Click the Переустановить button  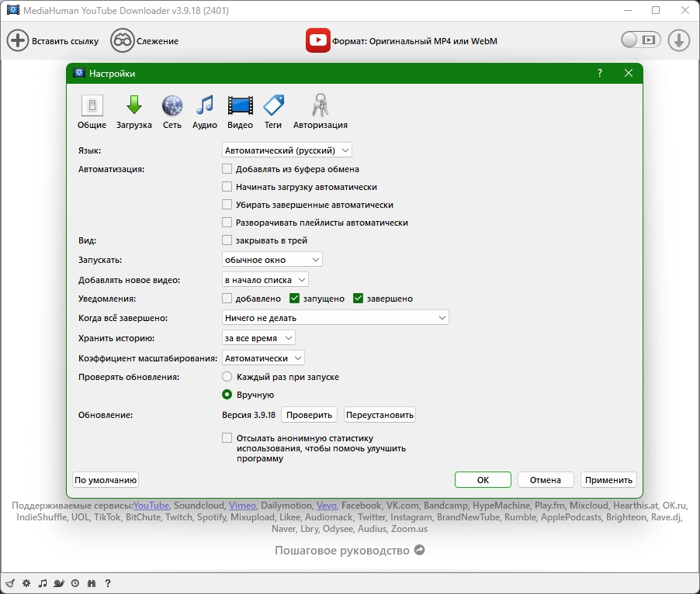pyautogui.click(x=380, y=415)
